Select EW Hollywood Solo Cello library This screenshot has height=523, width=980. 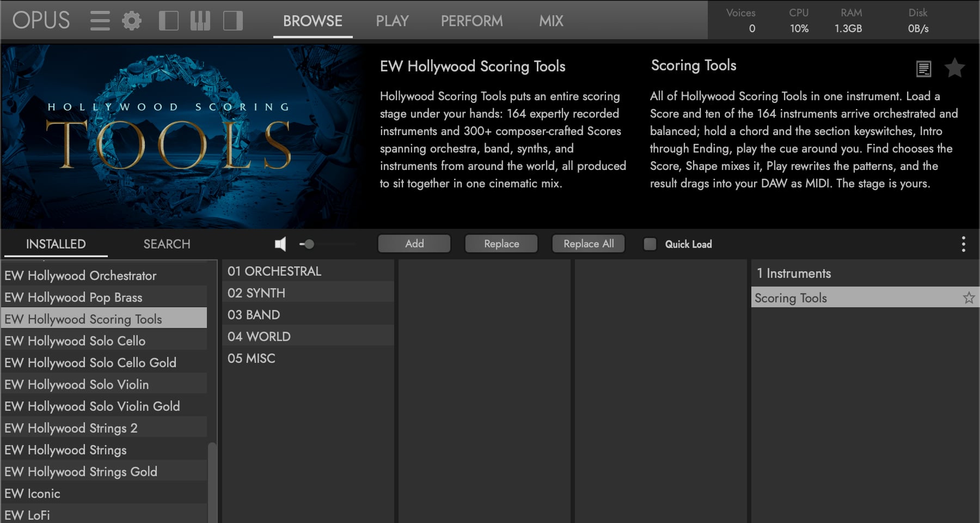[104, 340]
